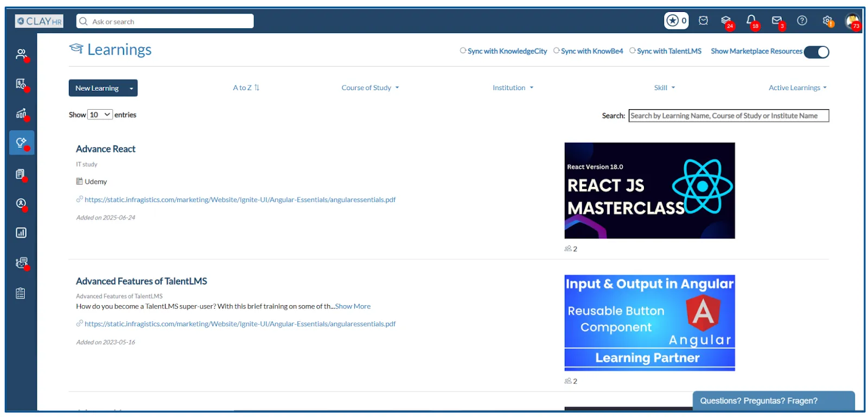Click 'Added on 2023-05-16' text
This screenshot has width=868, height=417.
point(105,343)
